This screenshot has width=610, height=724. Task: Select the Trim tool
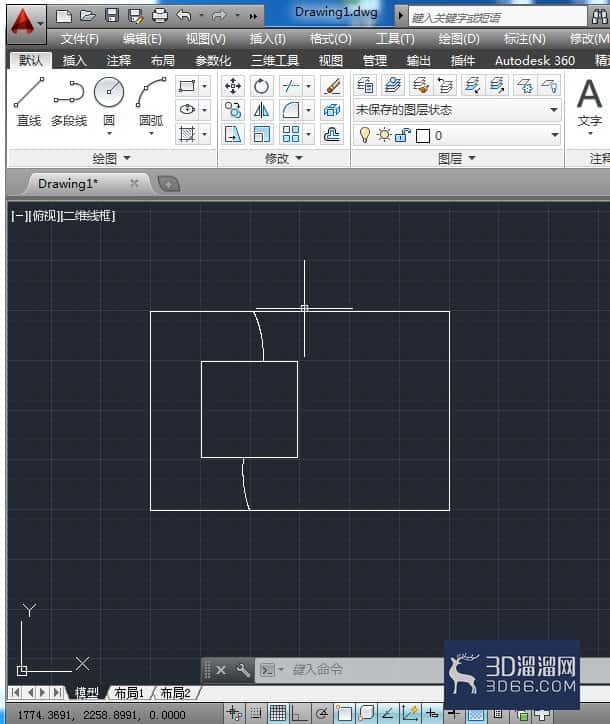click(291, 86)
